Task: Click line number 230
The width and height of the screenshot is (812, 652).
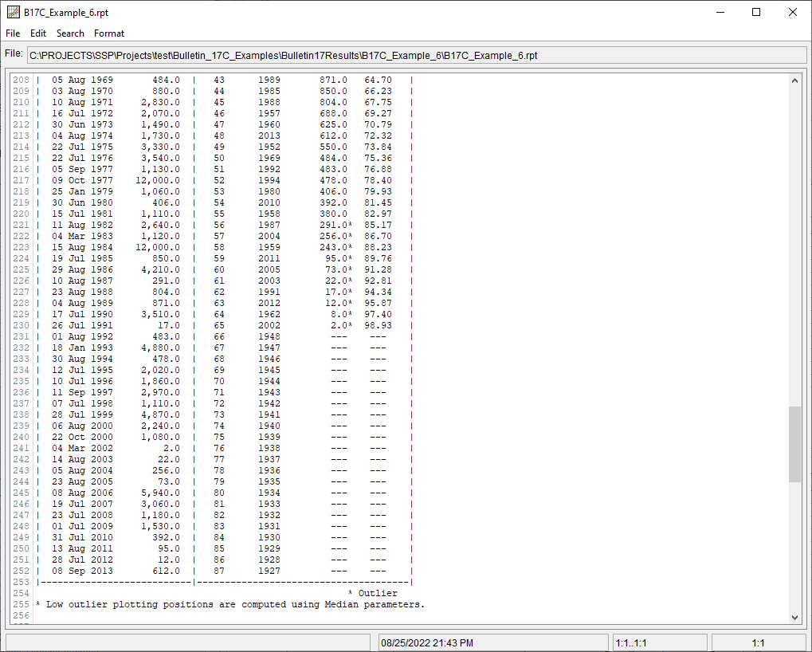Action: [21, 325]
